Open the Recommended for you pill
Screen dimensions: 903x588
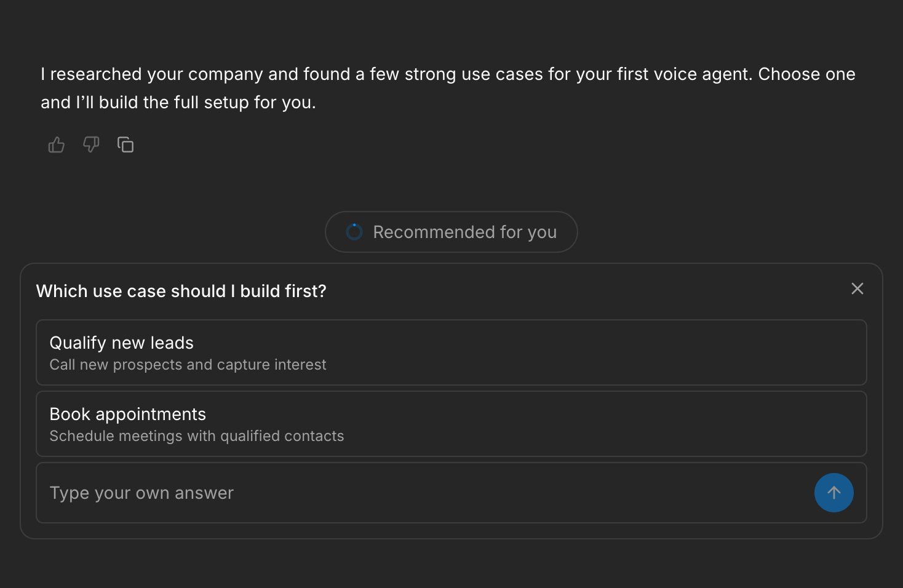point(451,232)
